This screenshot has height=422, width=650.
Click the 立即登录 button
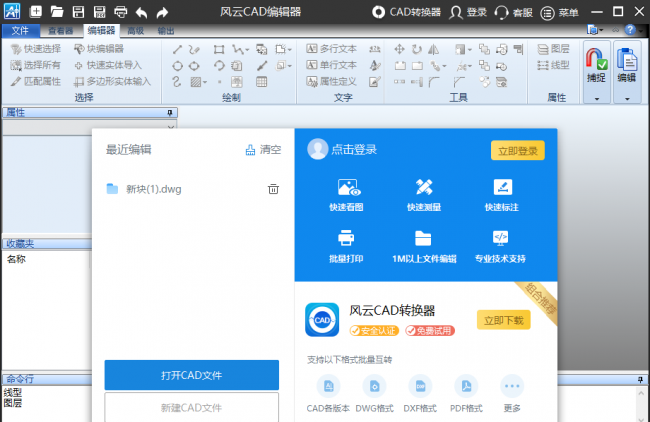[x=518, y=151]
